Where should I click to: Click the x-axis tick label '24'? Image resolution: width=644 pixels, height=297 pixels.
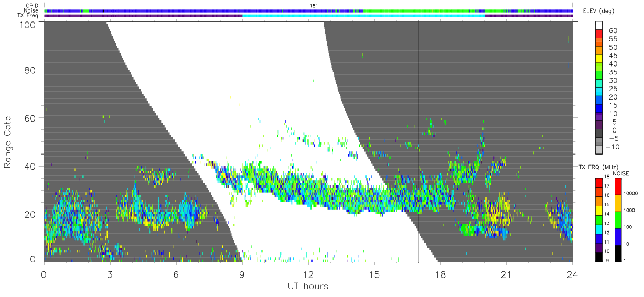572,274
